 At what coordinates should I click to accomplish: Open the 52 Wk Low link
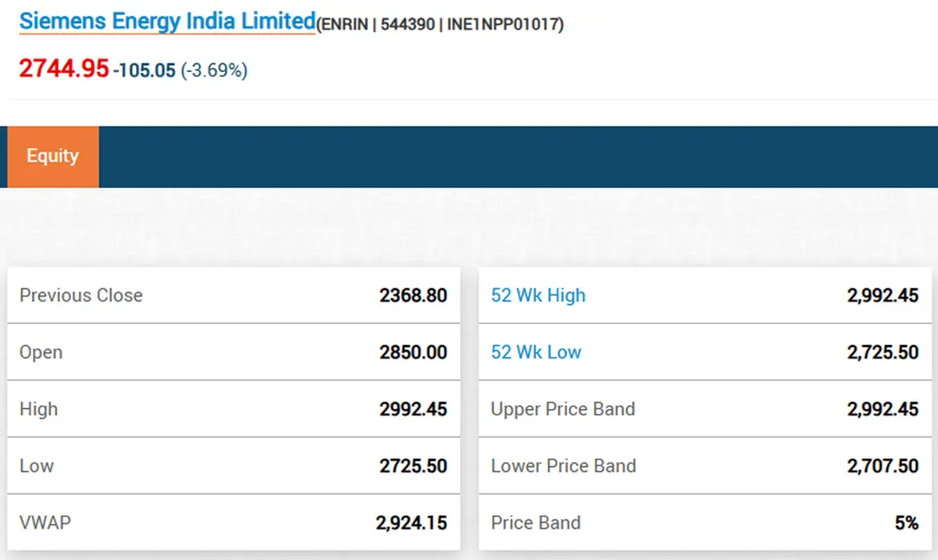[535, 352]
